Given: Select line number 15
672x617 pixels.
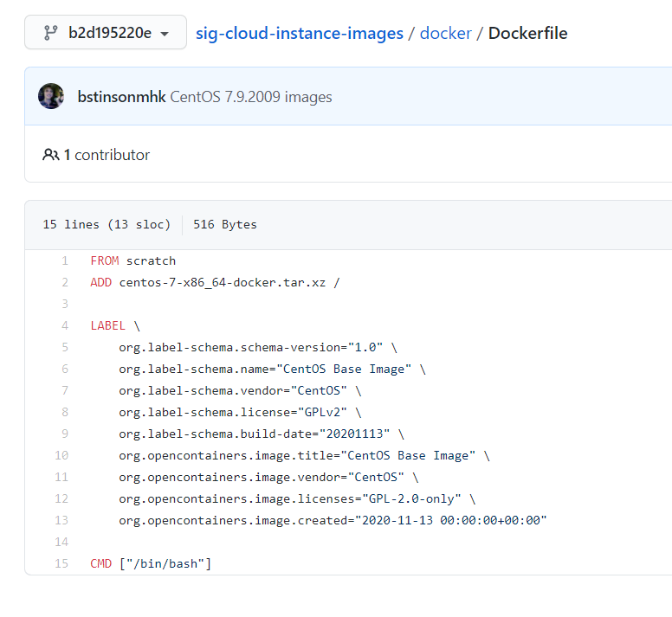Looking at the screenshot, I should point(61,563).
